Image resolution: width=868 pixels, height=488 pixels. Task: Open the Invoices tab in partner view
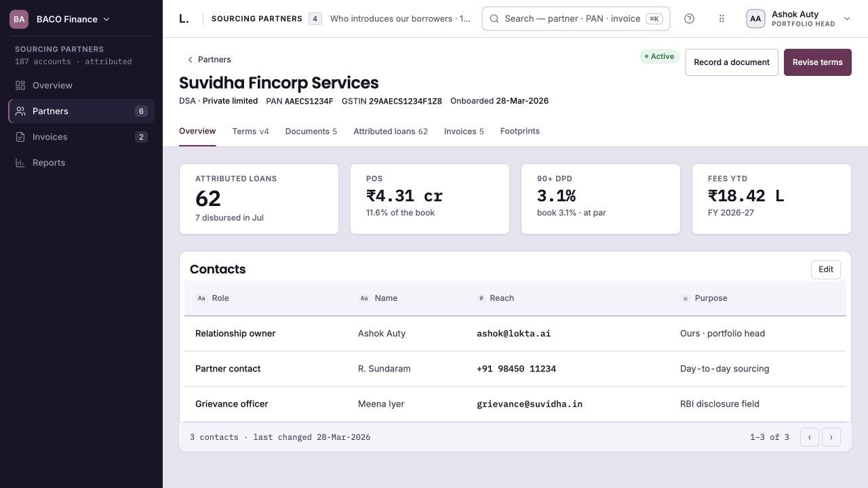click(x=464, y=131)
